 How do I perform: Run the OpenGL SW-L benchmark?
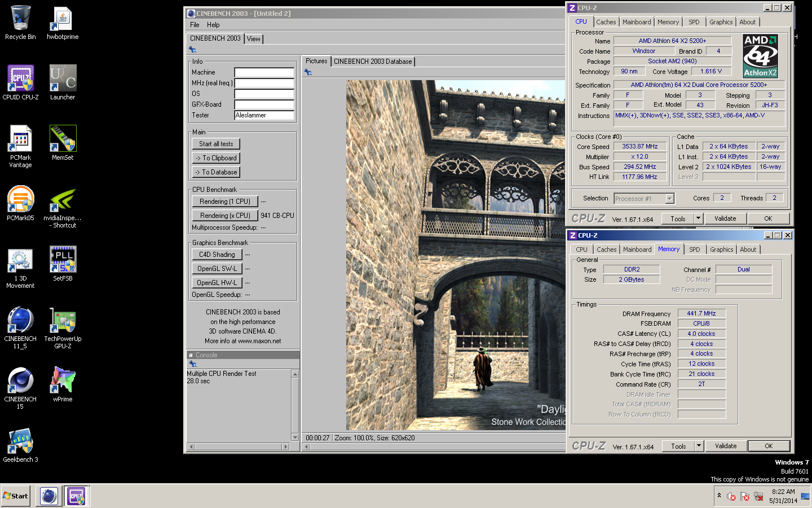click(x=217, y=269)
